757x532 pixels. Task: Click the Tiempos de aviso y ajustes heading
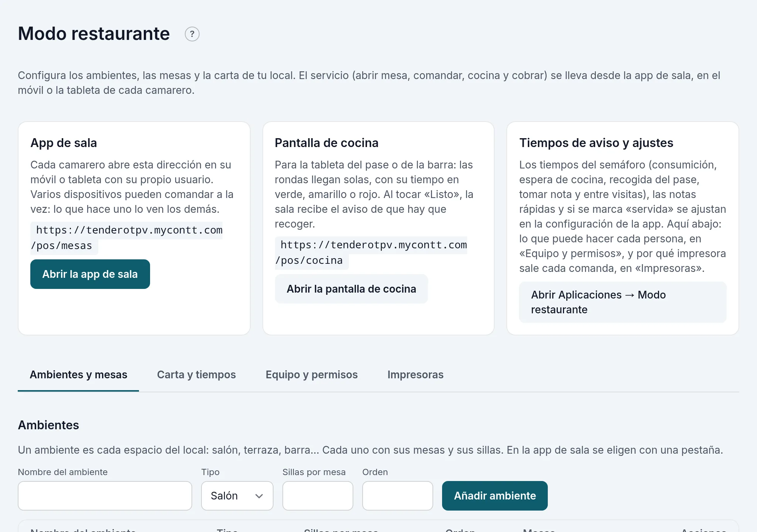click(x=596, y=143)
